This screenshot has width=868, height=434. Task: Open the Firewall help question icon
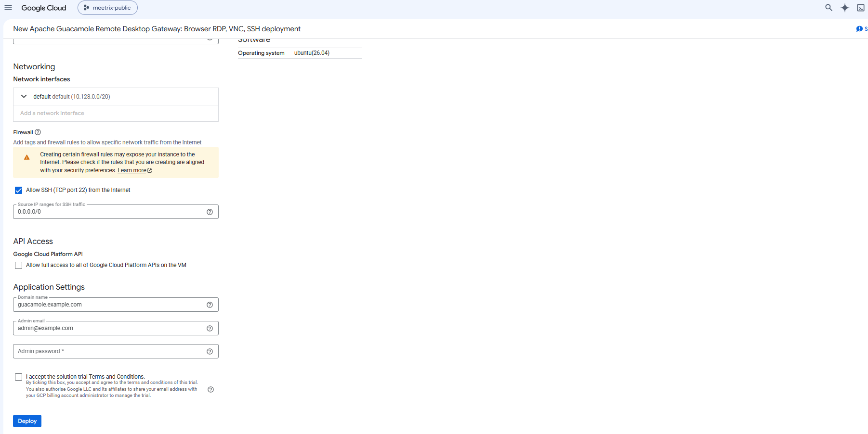(38, 132)
